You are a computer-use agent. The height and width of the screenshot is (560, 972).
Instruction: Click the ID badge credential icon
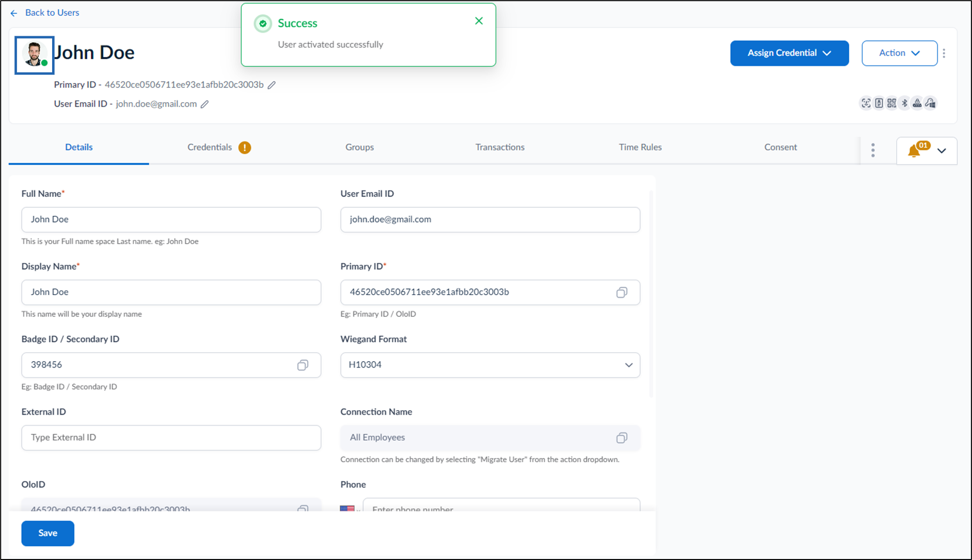[879, 103]
